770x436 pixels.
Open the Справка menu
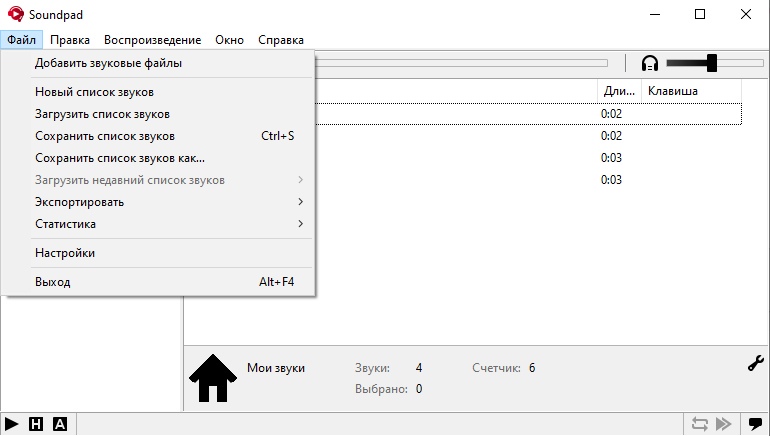(281, 40)
